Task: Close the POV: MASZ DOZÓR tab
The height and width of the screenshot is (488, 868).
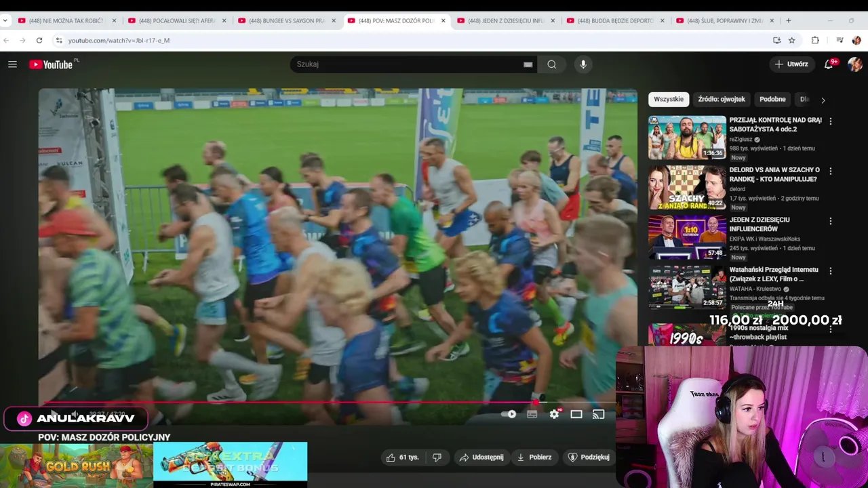Action: [x=443, y=21]
